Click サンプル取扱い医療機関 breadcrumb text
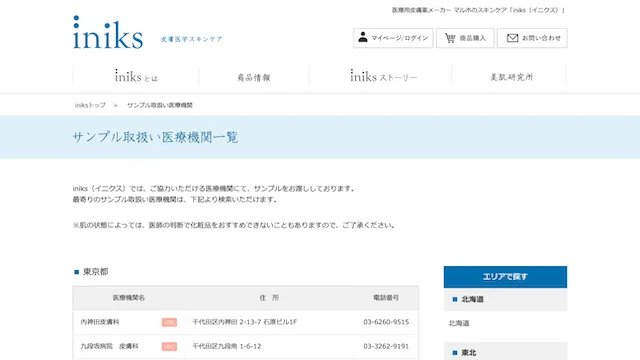The height and width of the screenshot is (360, 640). tap(160, 105)
